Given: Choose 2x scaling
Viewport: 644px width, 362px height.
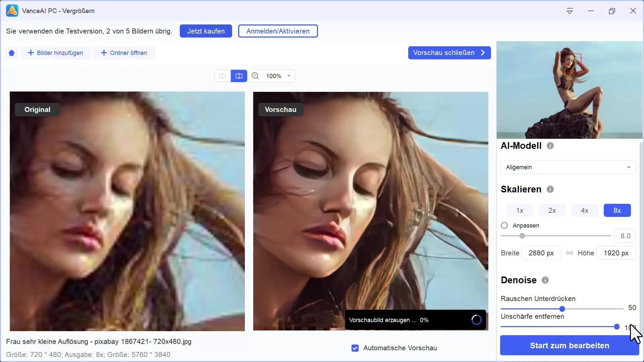Looking at the screenshot, I should (552, 210).
